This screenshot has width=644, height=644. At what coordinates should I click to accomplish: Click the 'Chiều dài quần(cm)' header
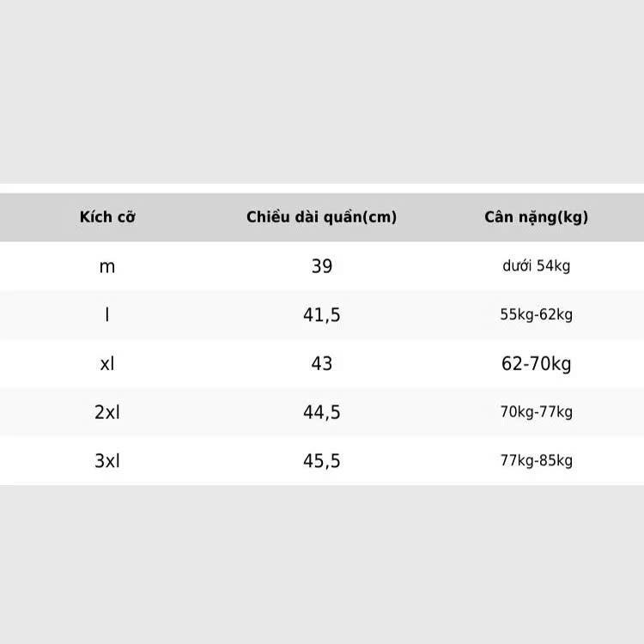322,217
